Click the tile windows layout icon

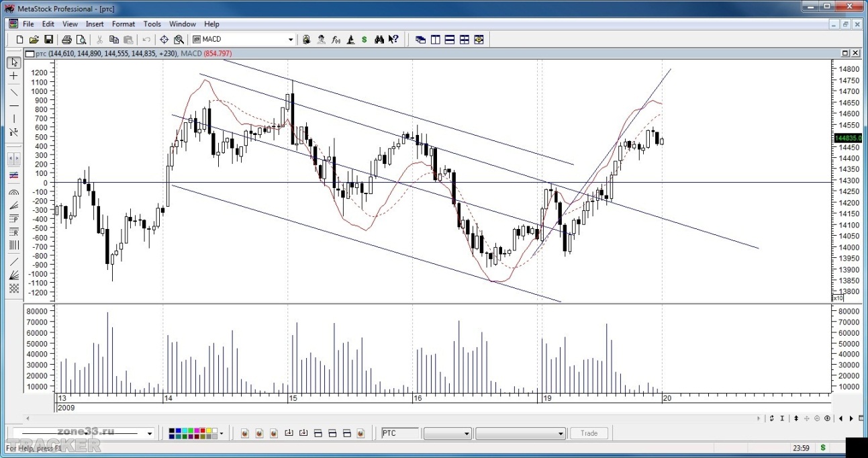point(464,40)
